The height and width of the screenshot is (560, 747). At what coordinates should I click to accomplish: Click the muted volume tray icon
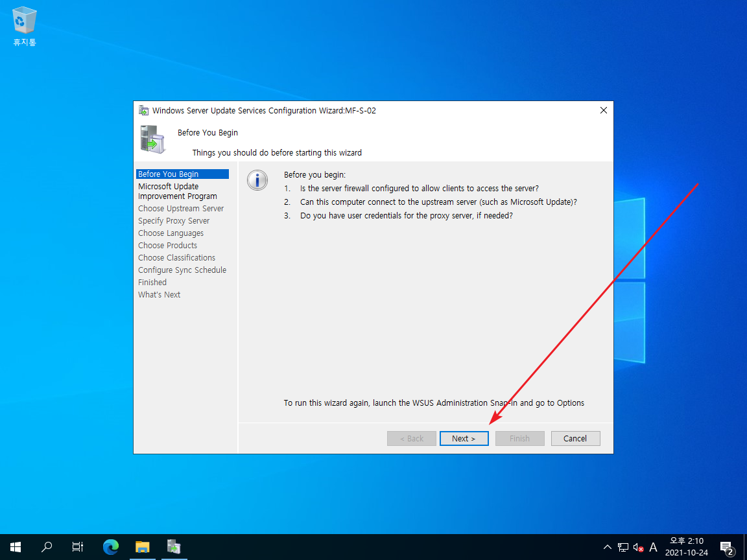[638, 547]
